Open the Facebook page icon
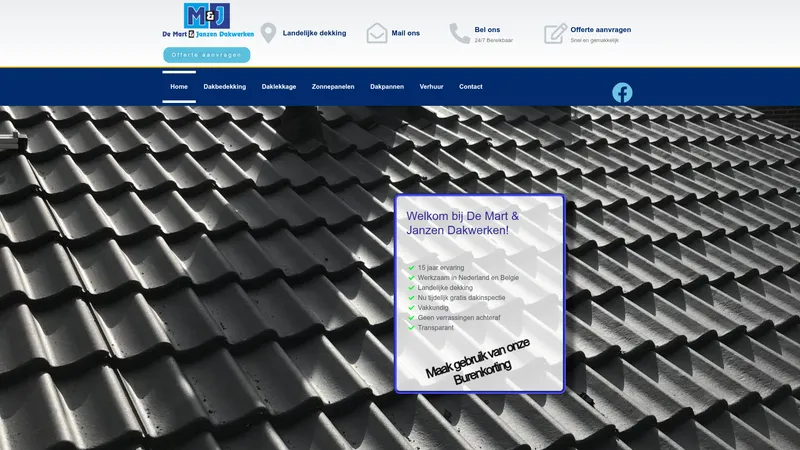Viewport: 800px width, 450px height. point(622,93)
